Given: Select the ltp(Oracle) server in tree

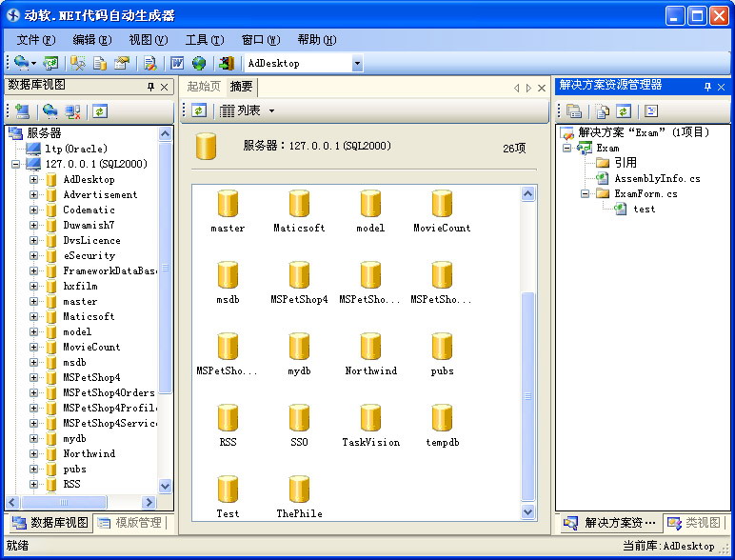Looking at the screenshot, I should pos(76,150).
